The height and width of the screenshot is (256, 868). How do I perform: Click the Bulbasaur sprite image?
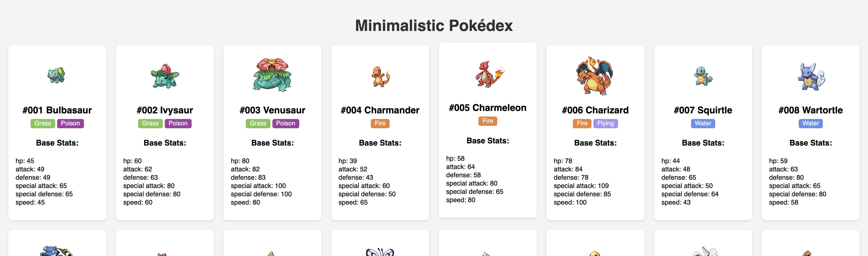[x=56, y=75]
